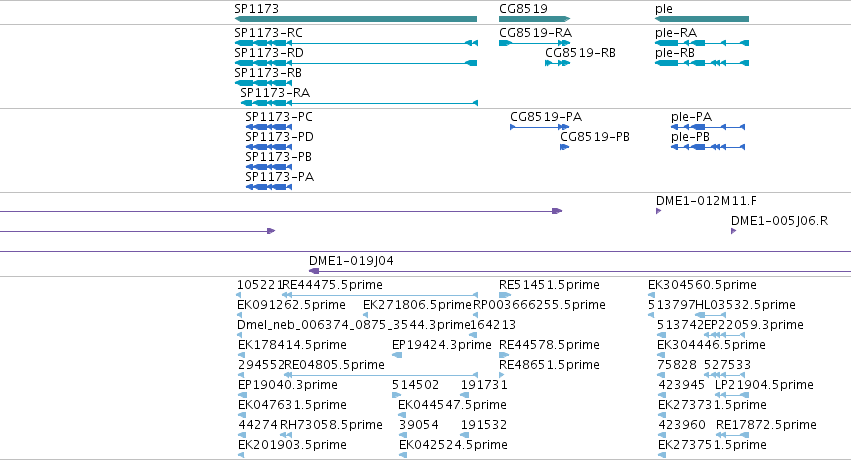Click the SP1173-PB protein label

tap(278, 157)
